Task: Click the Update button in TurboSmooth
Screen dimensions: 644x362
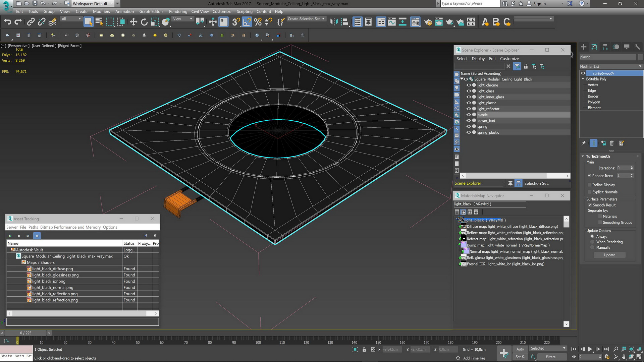Action: point(609,255)
